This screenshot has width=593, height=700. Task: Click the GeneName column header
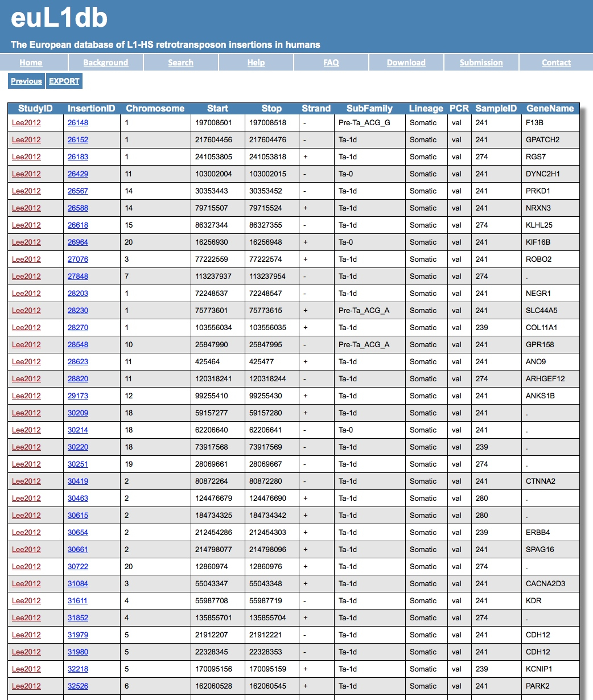[550, 108]
